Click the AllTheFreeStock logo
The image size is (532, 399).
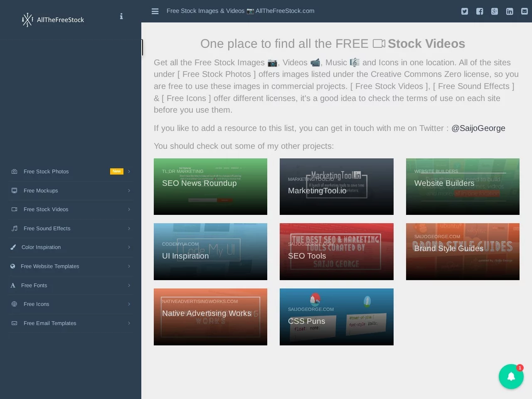tap(53, 20)
